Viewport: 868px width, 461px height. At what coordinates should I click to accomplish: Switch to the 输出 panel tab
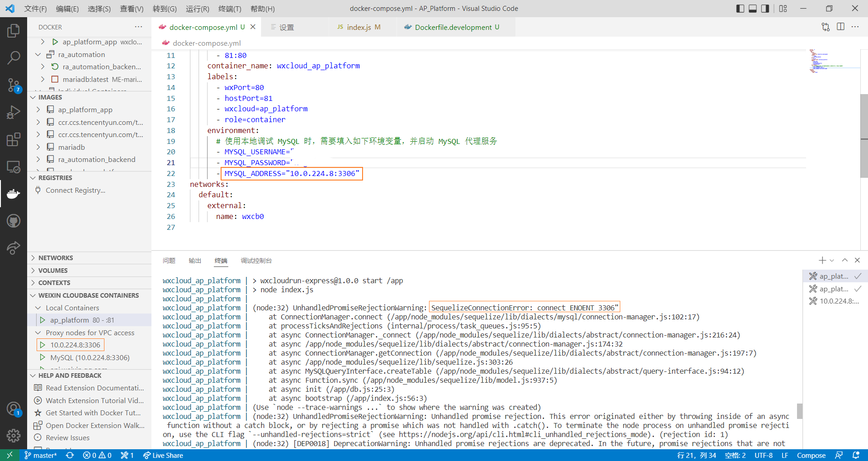point(195,261)
